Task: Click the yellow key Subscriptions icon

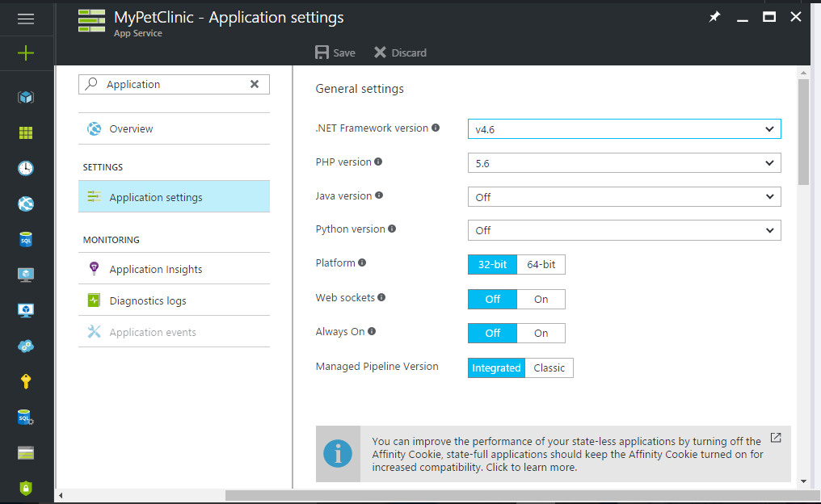Action: [26, 381]
